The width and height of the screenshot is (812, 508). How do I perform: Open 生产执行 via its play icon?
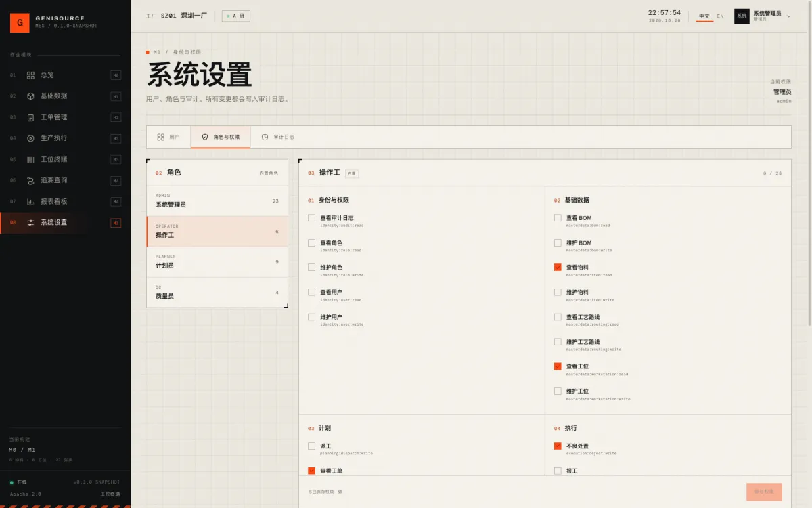30,138
